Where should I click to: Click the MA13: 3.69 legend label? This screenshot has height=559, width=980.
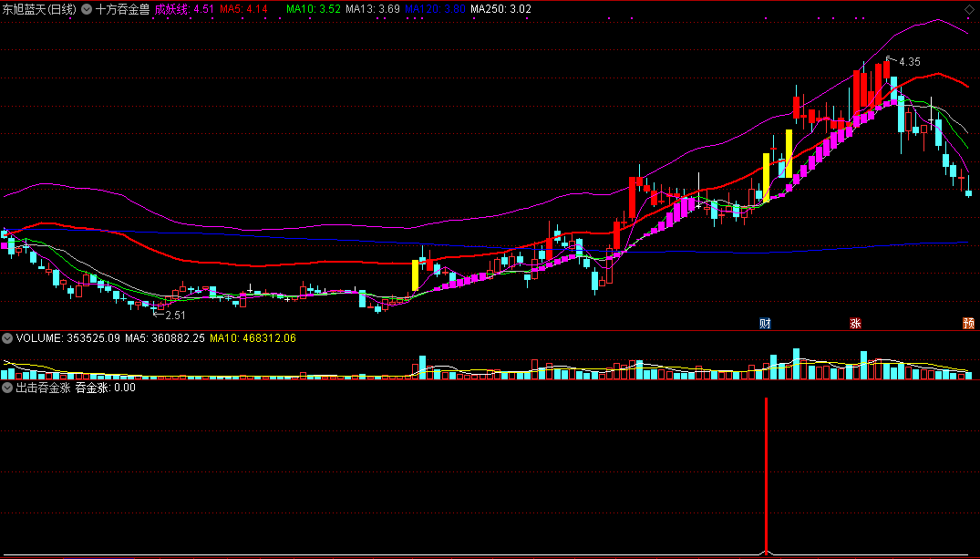click(373, 9)
